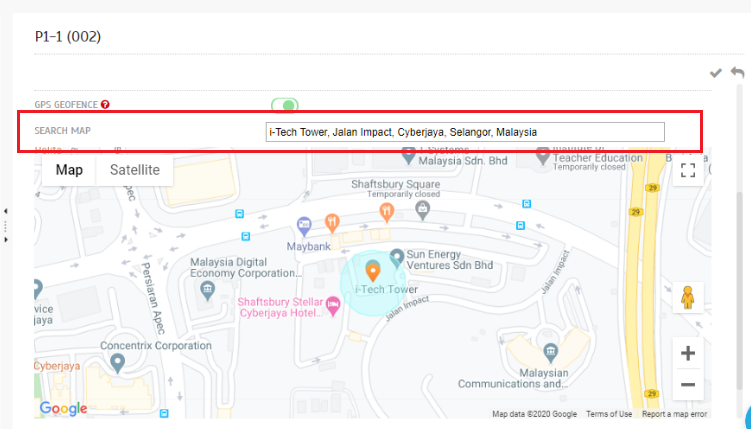Open the Terms of Use link

point(609,414)
